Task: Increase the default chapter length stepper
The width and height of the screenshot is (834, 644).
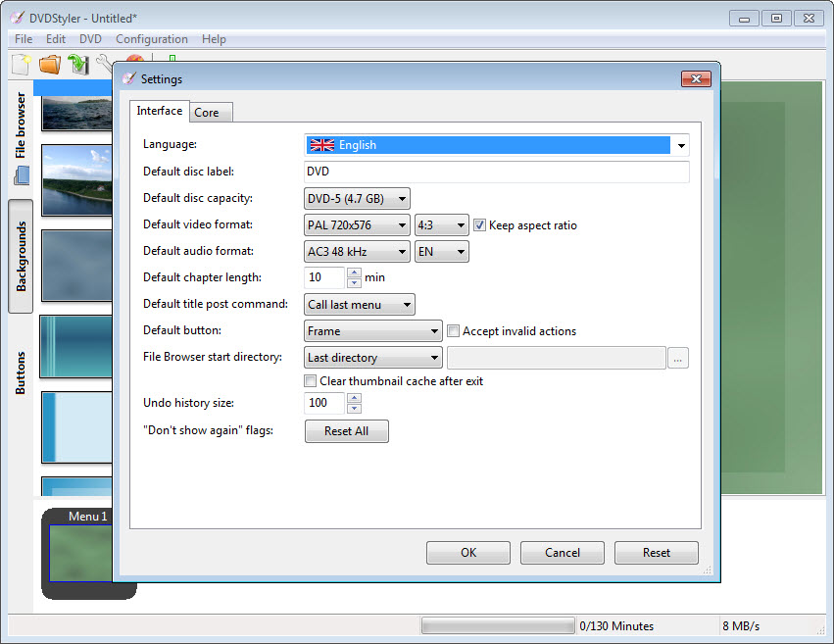Action: (x=354, y=272)
